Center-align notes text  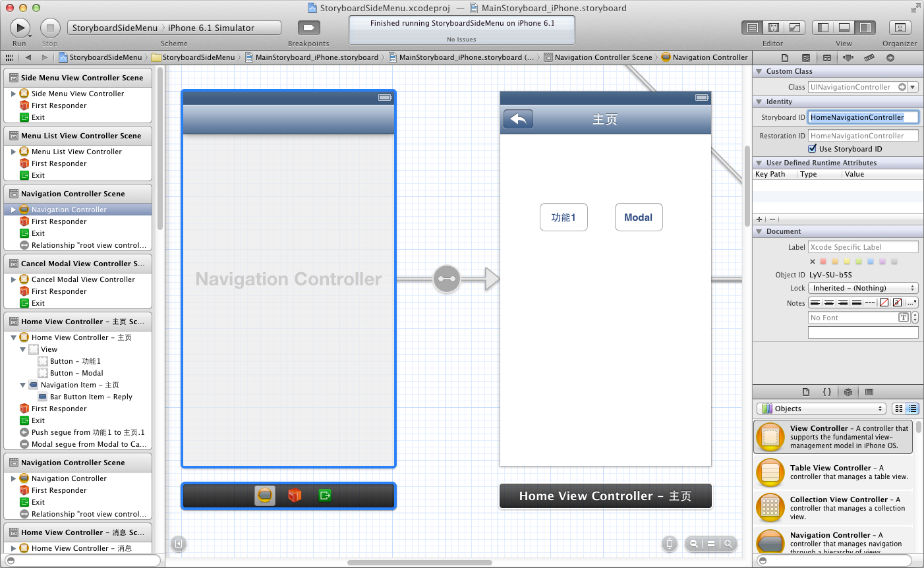[x=829, y=303]
